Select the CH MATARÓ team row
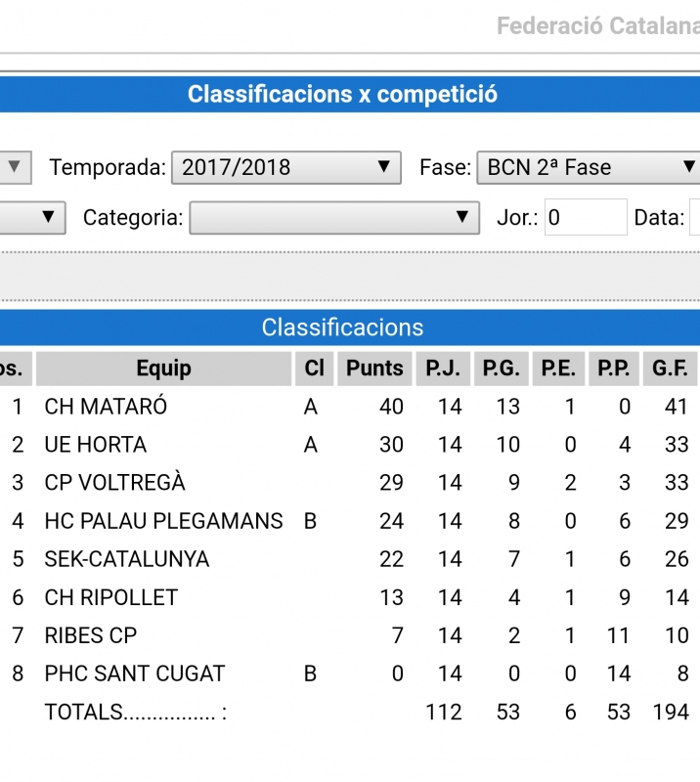 pos(106,407)
